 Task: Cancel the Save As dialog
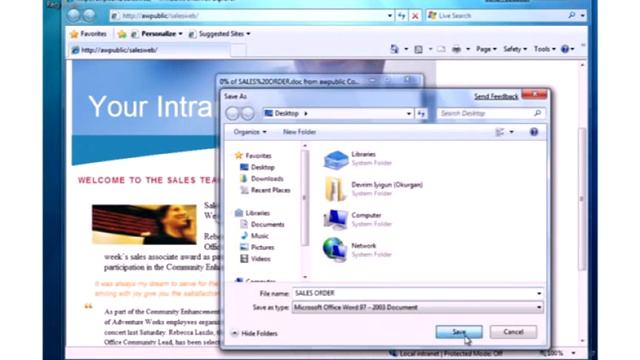point(513,332)
